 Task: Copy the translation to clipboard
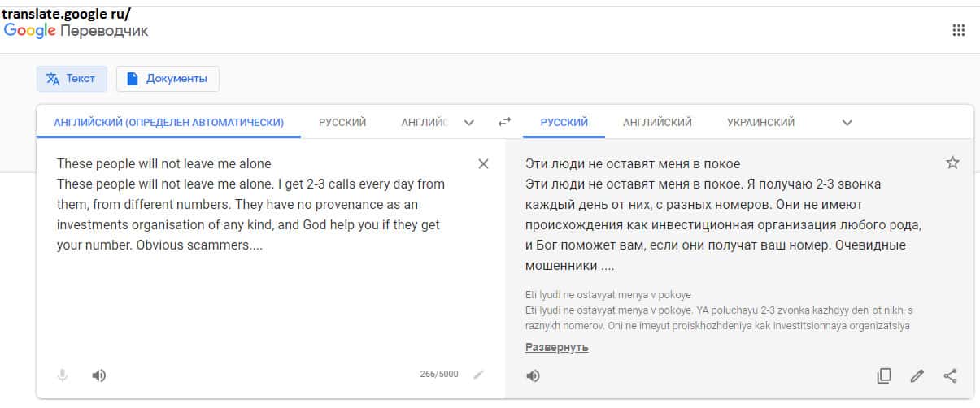coord(884,375)
